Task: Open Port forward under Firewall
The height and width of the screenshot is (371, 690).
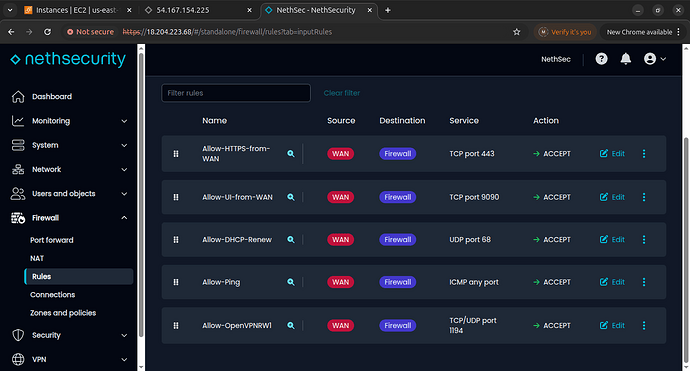Action: coord(51,240)
